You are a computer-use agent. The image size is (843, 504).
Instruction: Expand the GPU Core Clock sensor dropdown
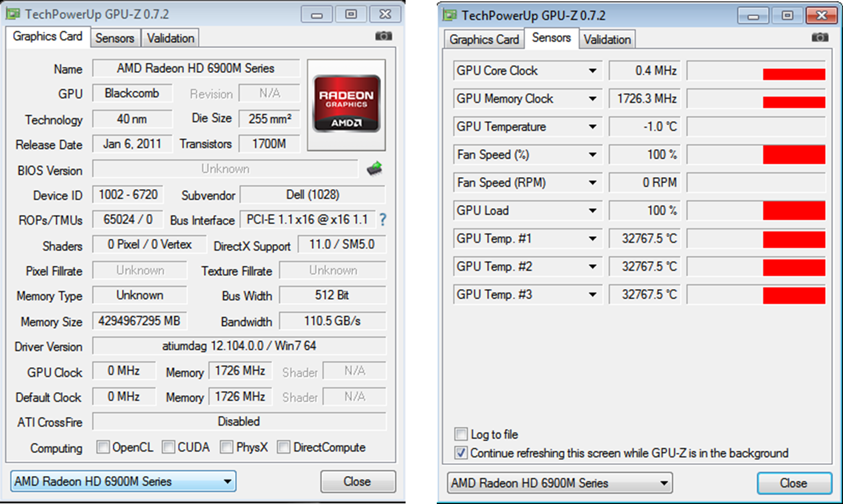tap(592, 71)
